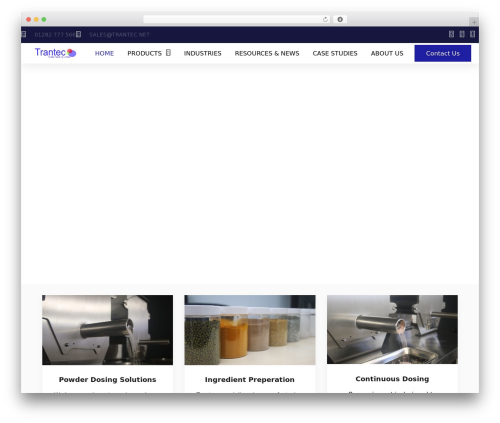500x423 pixels.
Task: Click the red close window button
Action: (x=29, y=19)
